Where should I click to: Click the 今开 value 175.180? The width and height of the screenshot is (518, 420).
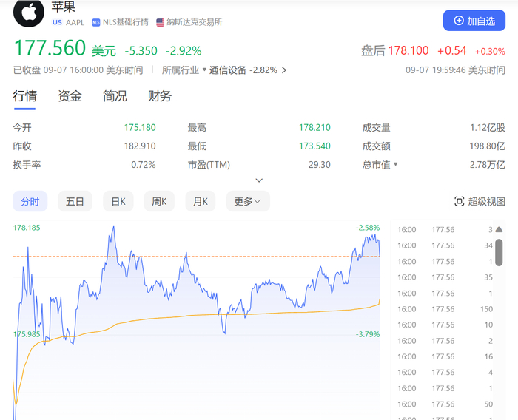[x=140, y=127]
